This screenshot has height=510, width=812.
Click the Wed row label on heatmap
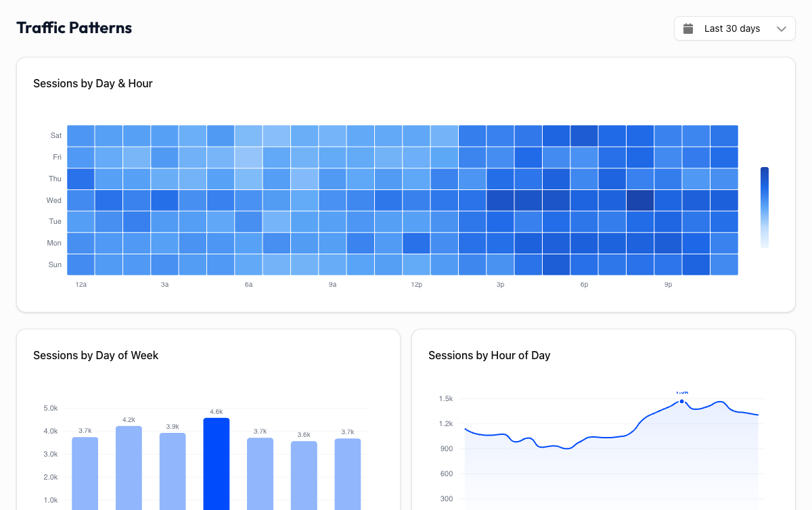(54, 200)
